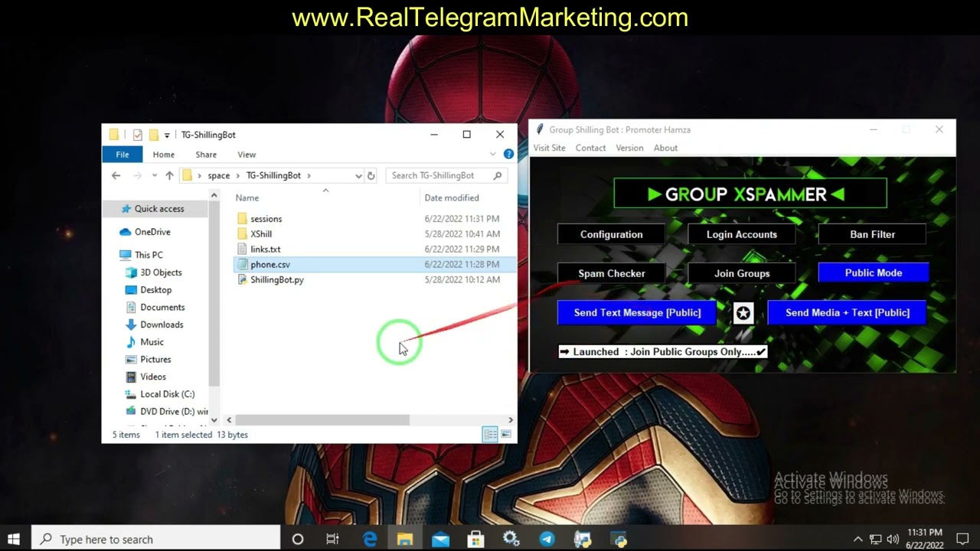Open File tab in File Explorer
Viewport: 980px width, 551px height.
(x=122, y=154)
